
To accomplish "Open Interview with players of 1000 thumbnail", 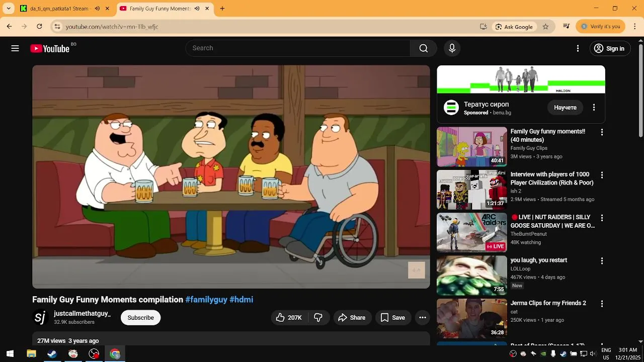I will pos(472,190).
